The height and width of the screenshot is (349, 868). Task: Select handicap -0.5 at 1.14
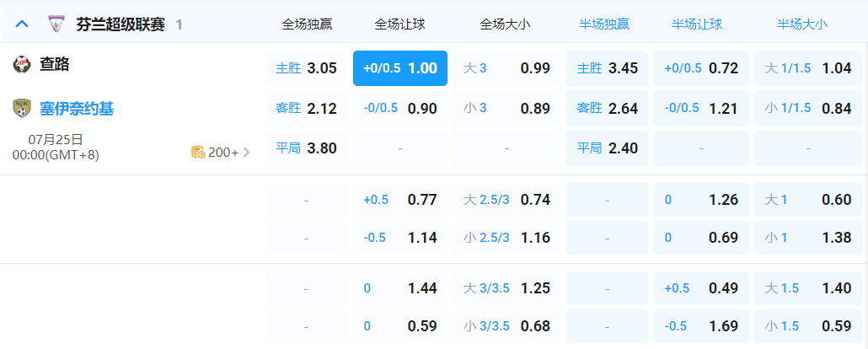(x=400, y=238)
